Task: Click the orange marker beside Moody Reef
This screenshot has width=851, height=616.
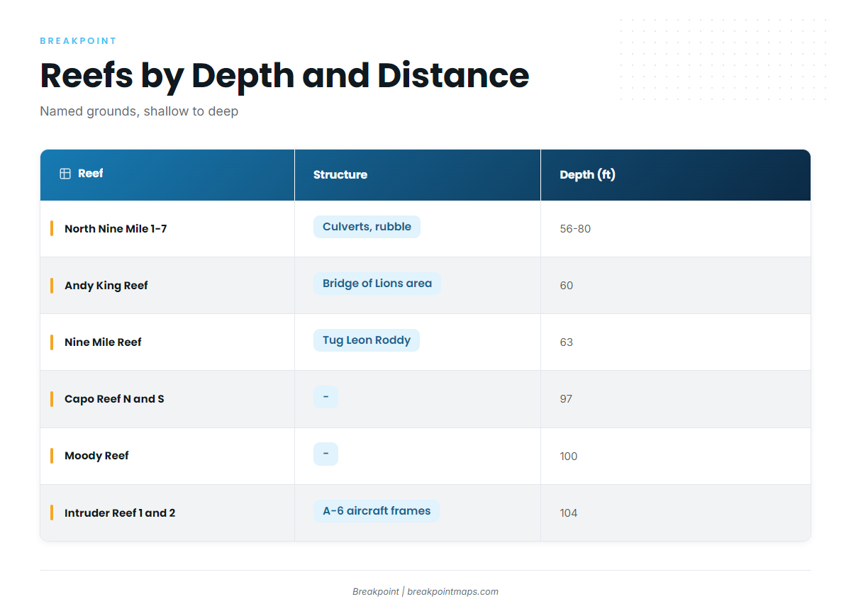Action: [52, 456]
